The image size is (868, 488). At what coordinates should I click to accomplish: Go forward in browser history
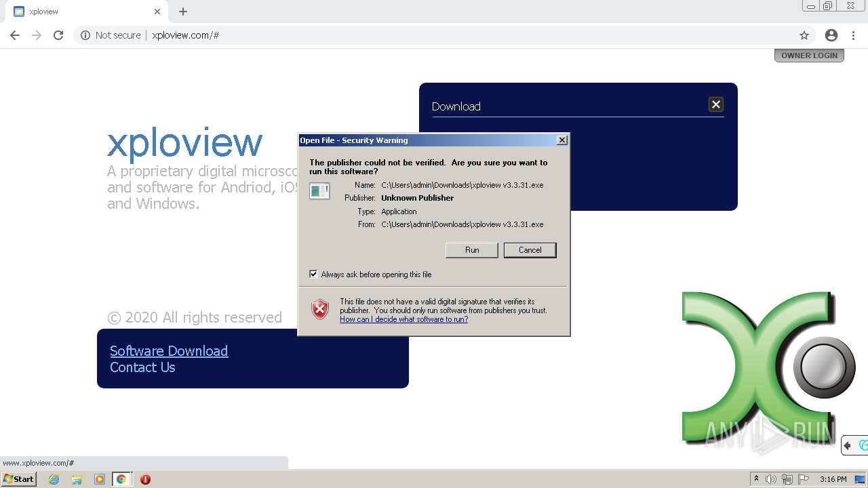click(37, 35)
